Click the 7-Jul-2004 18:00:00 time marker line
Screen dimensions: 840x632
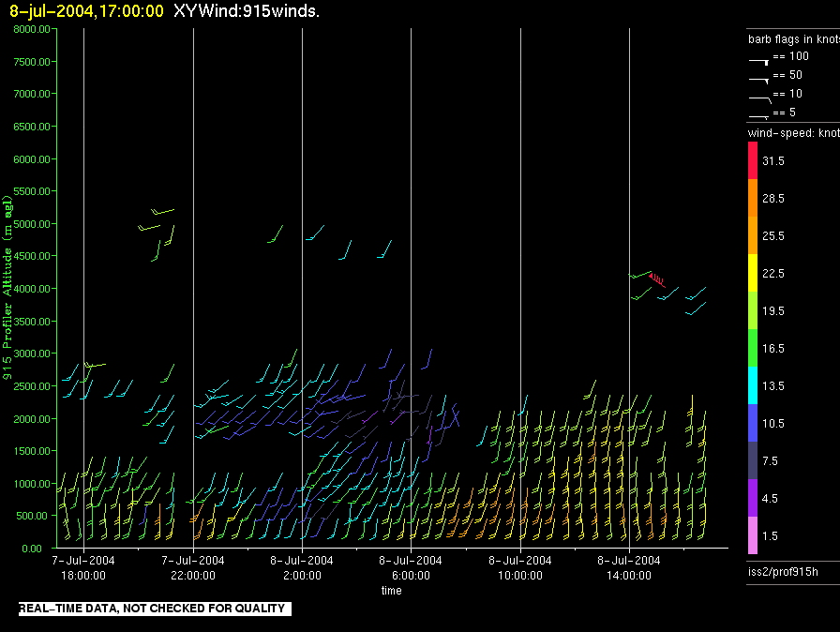pos(83,288)
